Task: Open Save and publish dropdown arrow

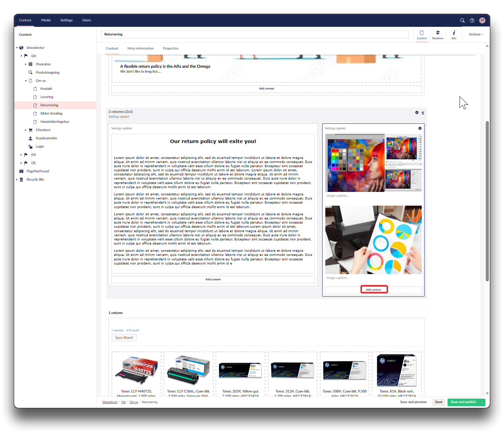Action: (482, 402)
